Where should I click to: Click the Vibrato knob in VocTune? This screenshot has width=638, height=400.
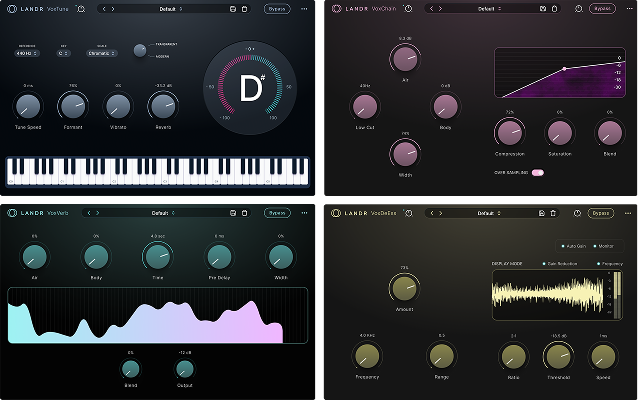click(x=118, y=107)
